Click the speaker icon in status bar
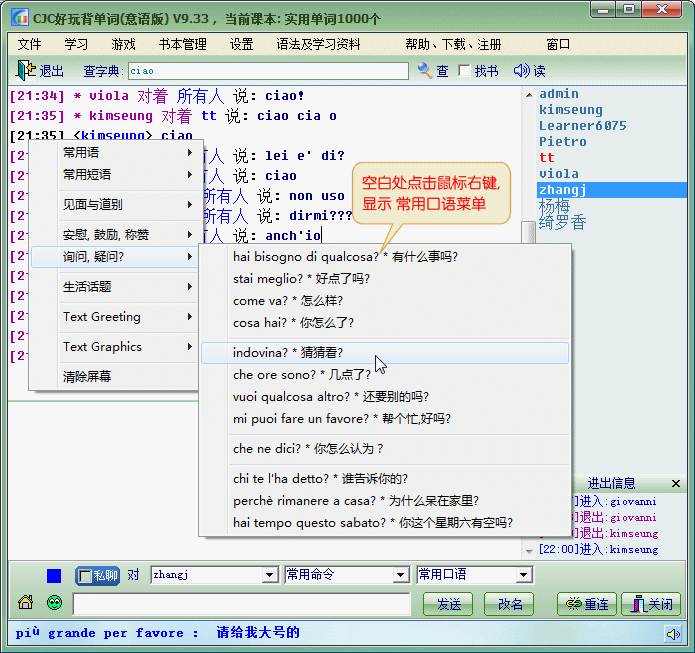Screen dimensions: 695x653 (x=673, y=633)
